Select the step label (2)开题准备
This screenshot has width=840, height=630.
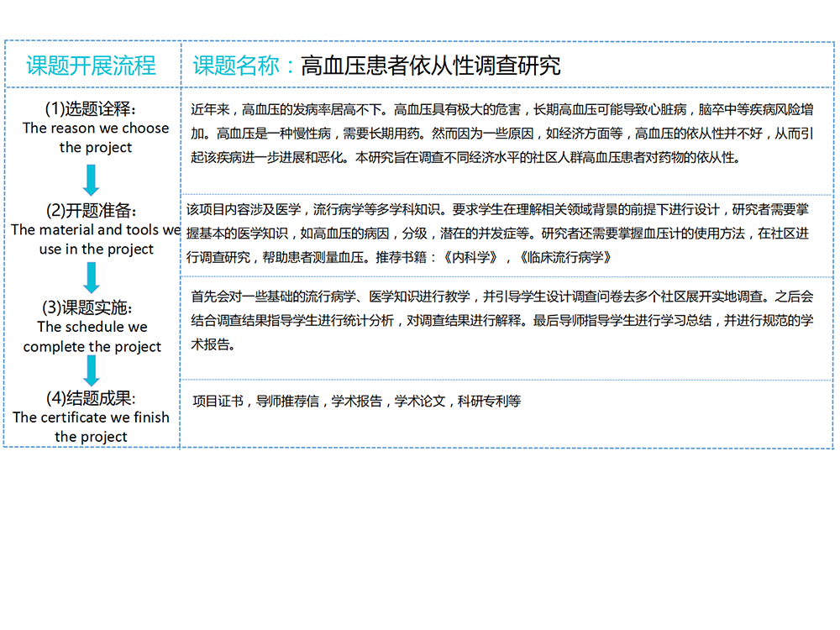91,210
